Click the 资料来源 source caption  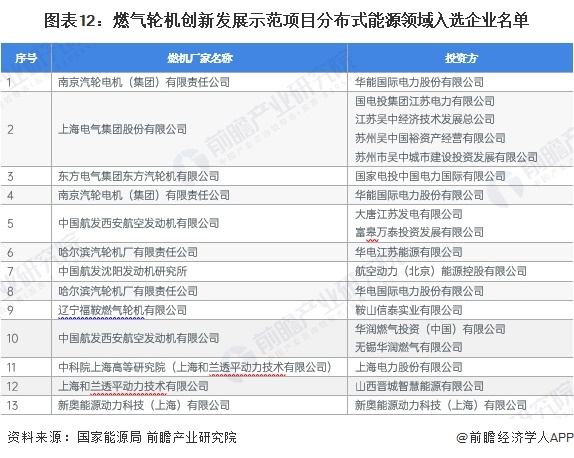tap(122, 437)
